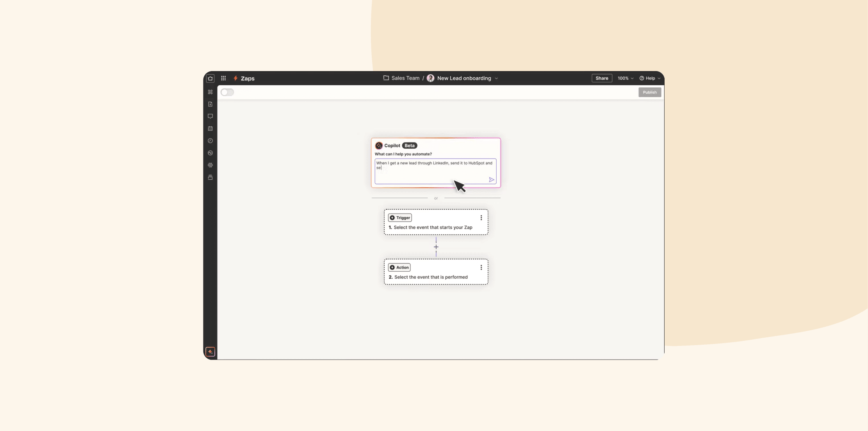Viewport: 868px width, 431px height.
Task: Select the Trigger badge button
Action: [400, 218]
